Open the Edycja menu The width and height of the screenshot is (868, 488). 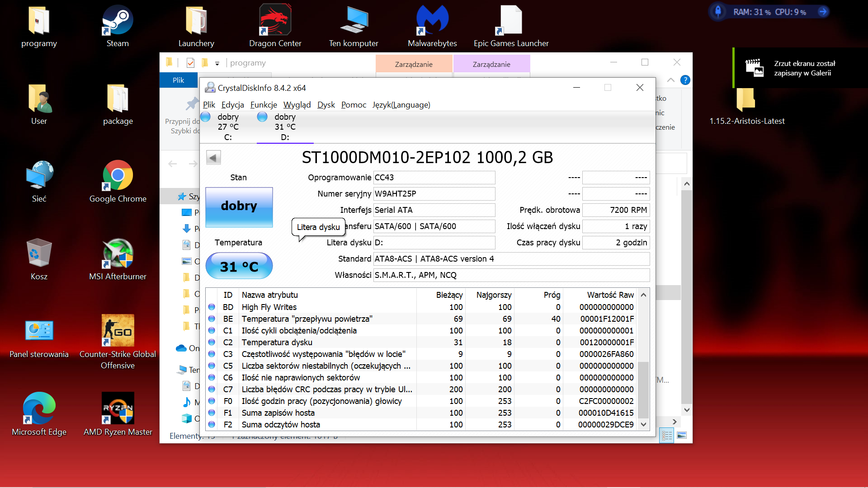pos(232,105)
